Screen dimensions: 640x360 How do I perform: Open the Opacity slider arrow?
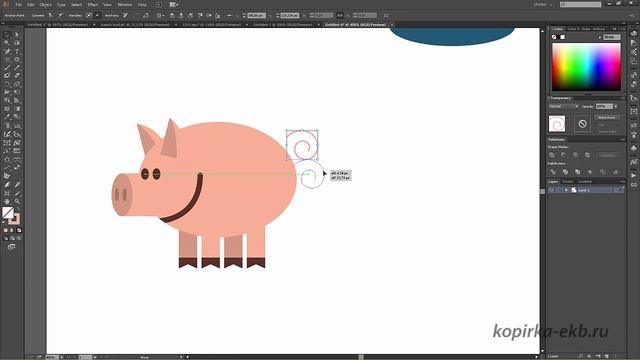[x=616, y=107]
